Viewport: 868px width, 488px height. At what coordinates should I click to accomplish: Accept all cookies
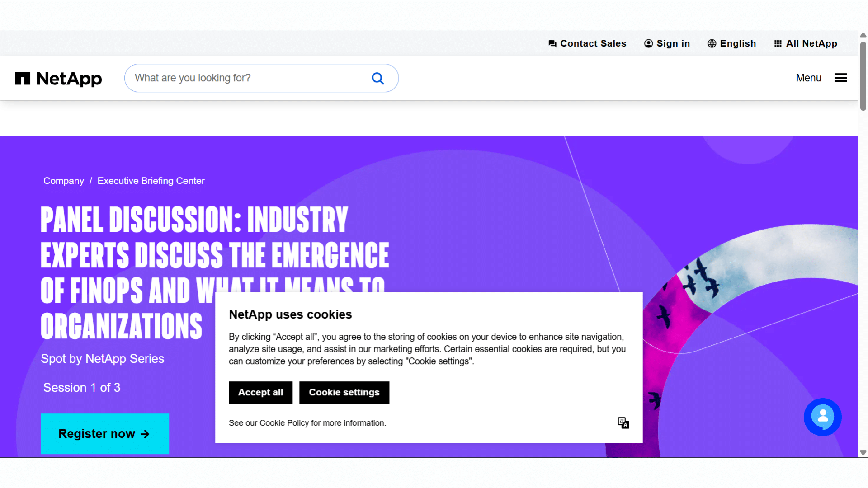click(x=260, y=392)
